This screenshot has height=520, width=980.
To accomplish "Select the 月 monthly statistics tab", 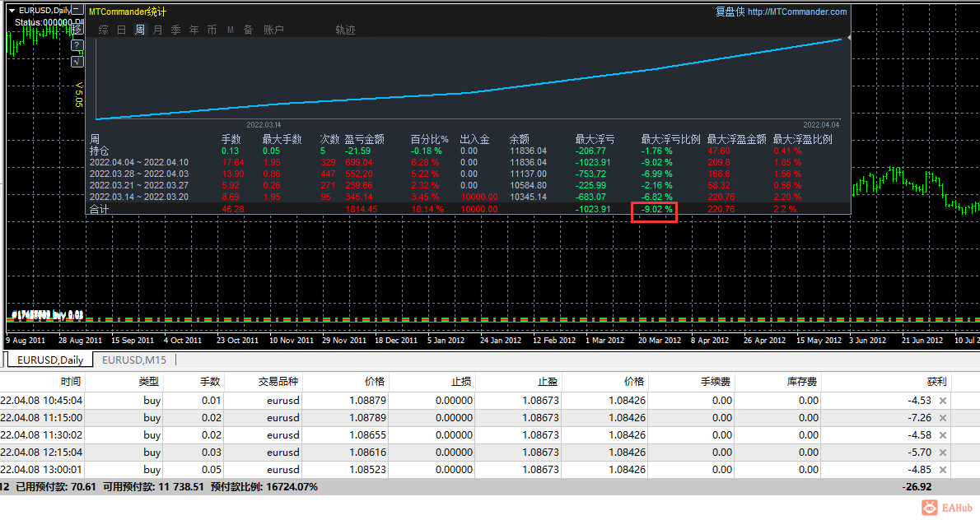I will (157, 30).
